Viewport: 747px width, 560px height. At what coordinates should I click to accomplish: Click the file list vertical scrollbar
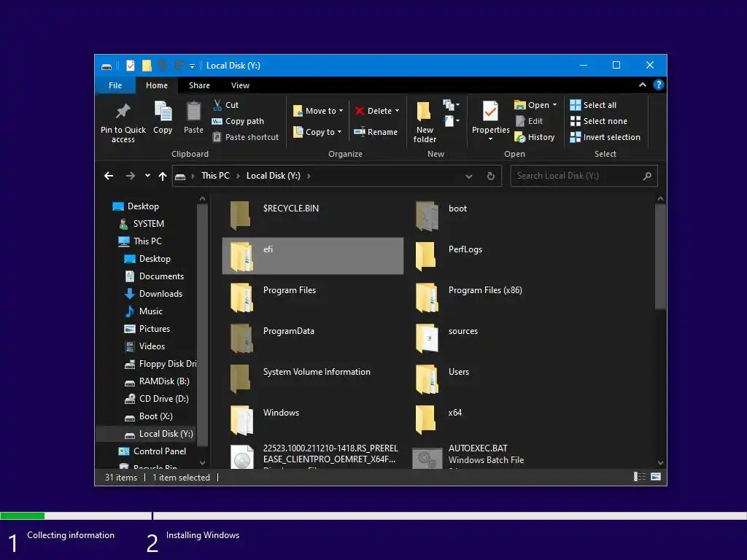(x=659, y=257)
